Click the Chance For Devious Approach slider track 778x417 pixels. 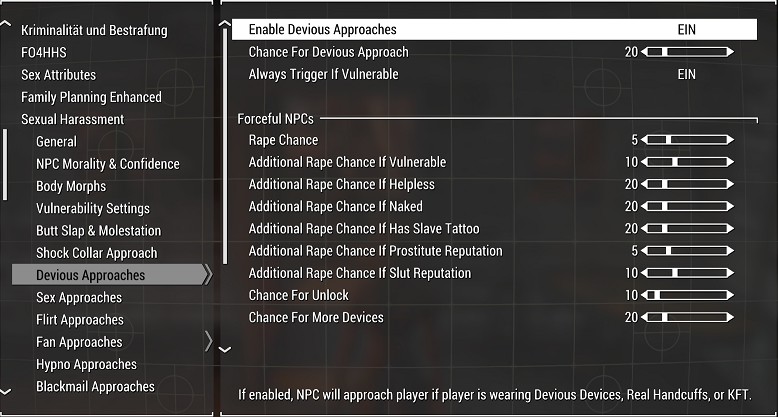click(687, 52)
